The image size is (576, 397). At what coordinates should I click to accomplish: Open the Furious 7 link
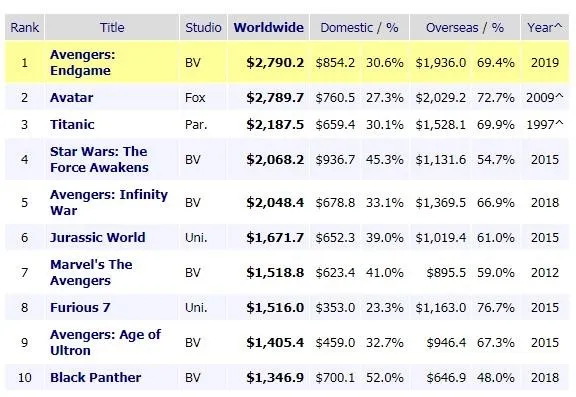[x=80, y=307]
